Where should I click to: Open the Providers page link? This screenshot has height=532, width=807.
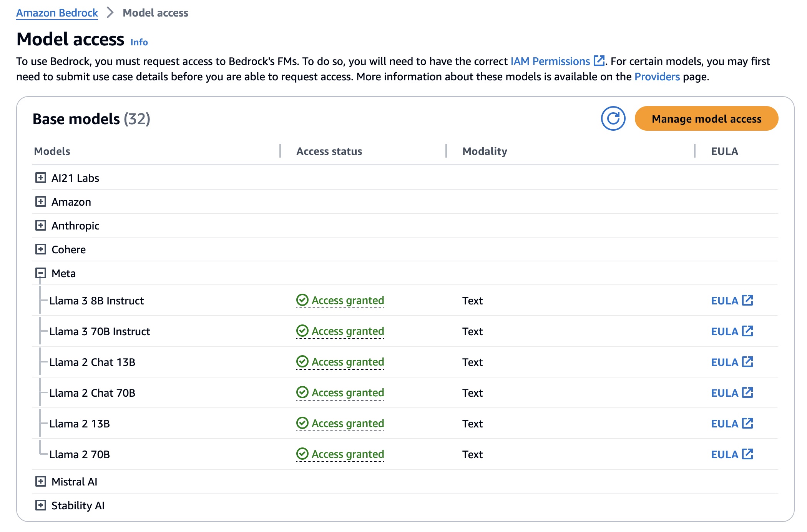click(x=657, y=76)
